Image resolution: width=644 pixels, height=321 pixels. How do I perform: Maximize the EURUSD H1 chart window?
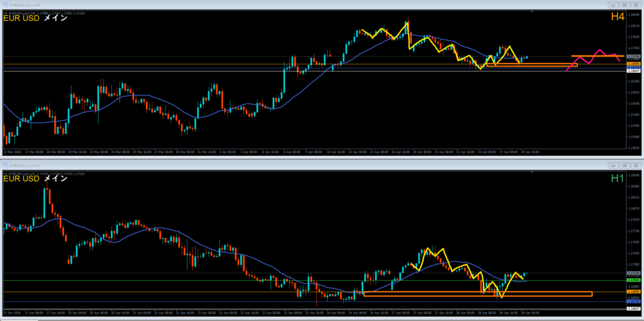coord(625,165)
